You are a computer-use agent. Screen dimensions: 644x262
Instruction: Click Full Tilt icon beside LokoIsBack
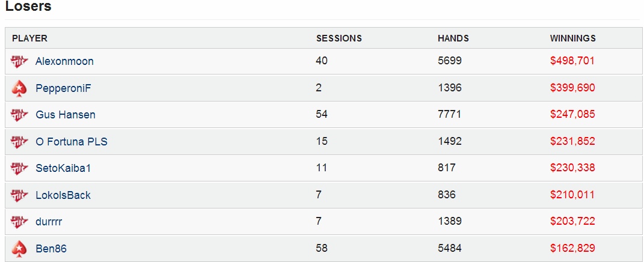click(19, 195)
